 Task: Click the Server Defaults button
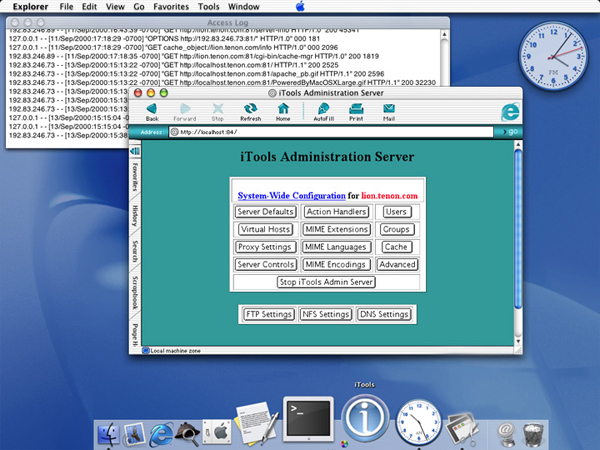point(266,212)
